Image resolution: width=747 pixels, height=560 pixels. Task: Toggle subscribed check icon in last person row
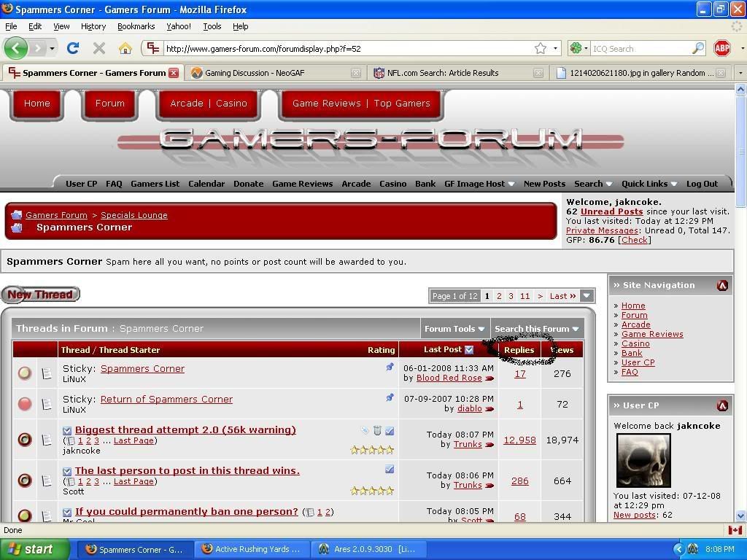tap(390, 470)
